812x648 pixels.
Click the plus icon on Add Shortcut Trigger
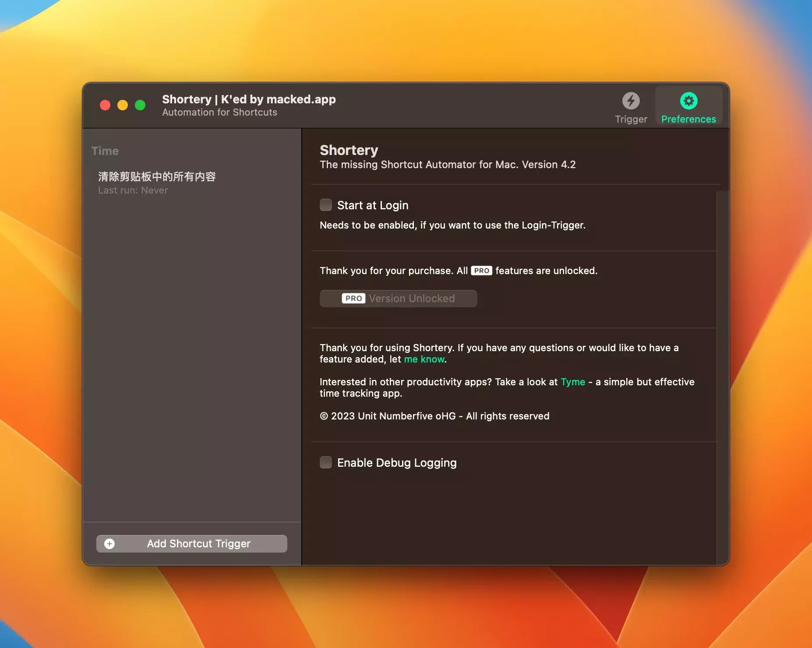tap(109, 544)
